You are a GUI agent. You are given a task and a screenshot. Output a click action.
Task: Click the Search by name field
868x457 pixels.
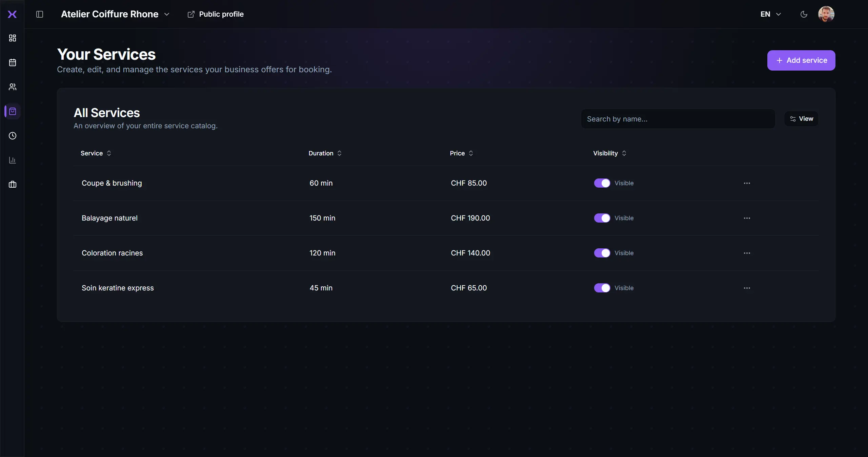click(678, 119)
